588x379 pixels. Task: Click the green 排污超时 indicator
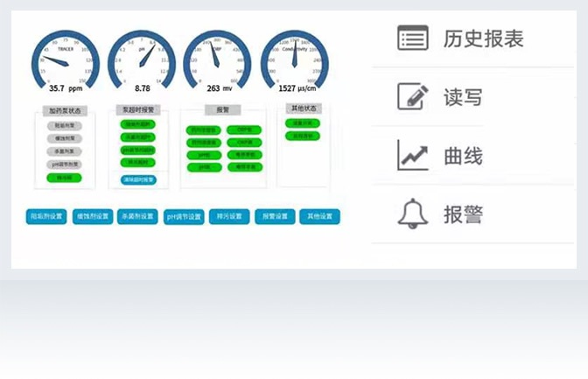(x=138, y=163)
